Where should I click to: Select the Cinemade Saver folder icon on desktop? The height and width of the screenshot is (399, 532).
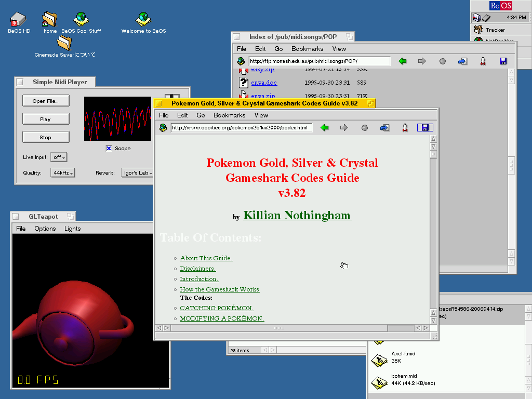pyautogui.click(x=64, y=44)
